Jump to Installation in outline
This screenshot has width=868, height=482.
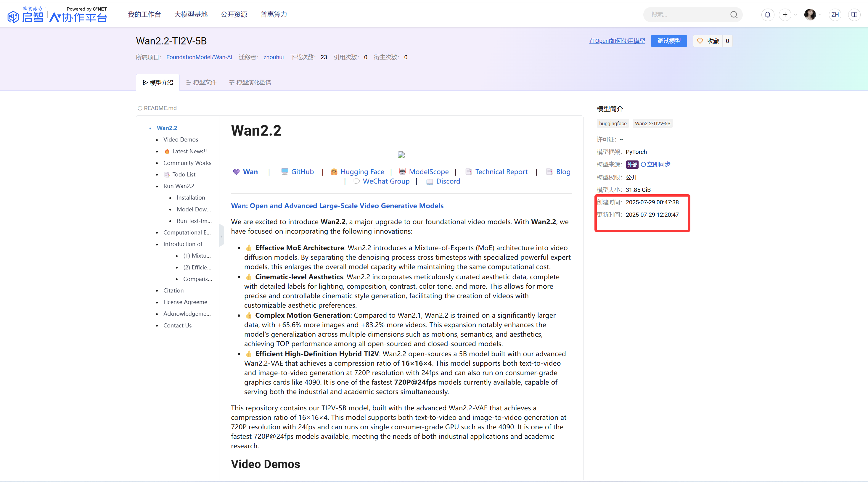click(191, 197)
